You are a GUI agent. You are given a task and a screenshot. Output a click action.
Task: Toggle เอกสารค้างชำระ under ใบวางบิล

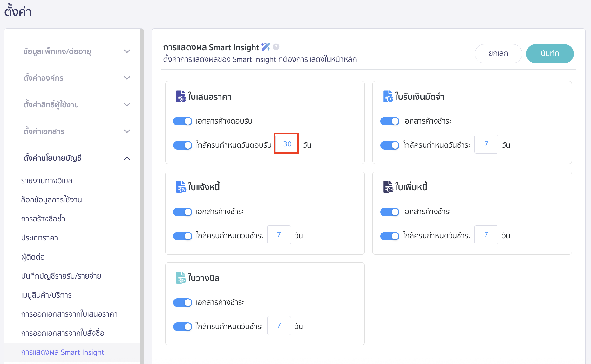point(183,302)
